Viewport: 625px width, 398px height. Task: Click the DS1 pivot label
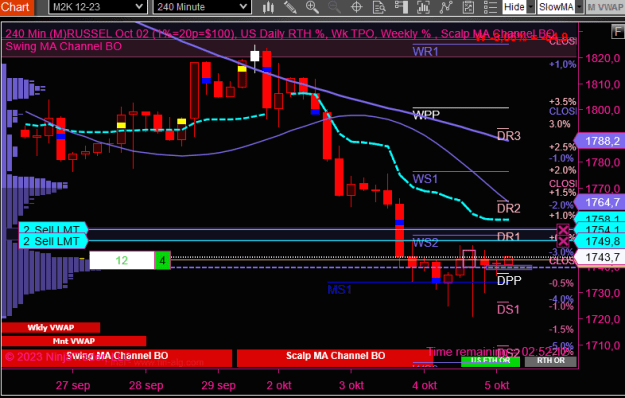coord(508,309)
